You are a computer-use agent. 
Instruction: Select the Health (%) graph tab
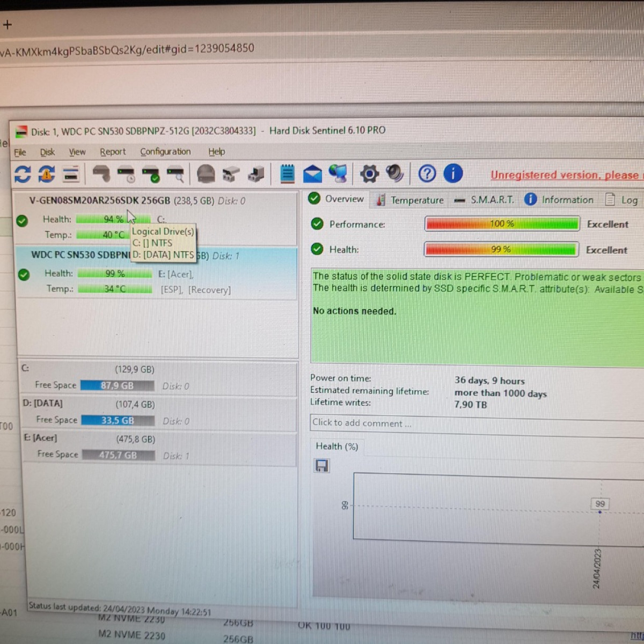click(337, 447)
